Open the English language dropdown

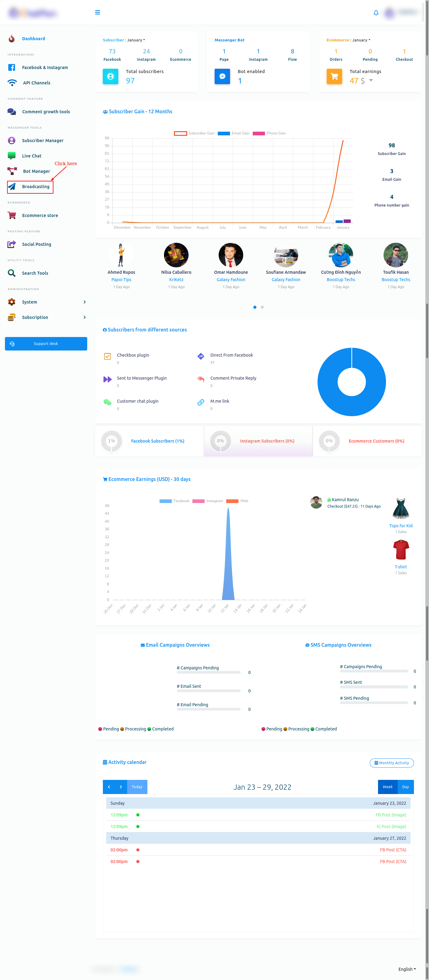[x=407, y=969]
